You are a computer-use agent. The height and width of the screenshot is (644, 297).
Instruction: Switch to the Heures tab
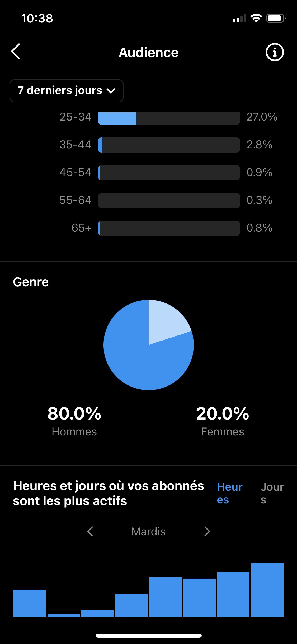[x=229, y=493]
